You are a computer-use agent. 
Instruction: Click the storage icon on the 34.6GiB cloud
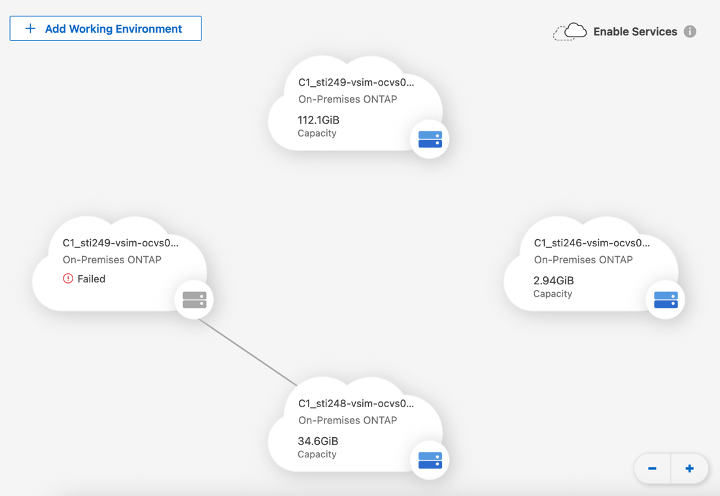click(x=429, y=460)
